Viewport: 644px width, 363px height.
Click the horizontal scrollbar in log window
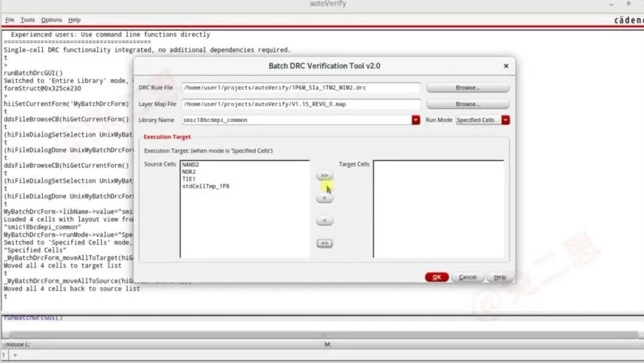click(x=324, y=335)
